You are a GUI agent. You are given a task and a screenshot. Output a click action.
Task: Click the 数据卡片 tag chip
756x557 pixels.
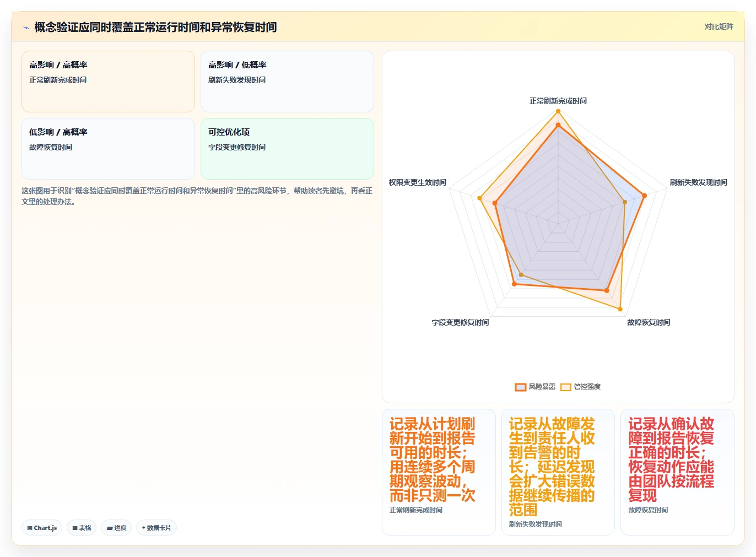tap(156, 528)
